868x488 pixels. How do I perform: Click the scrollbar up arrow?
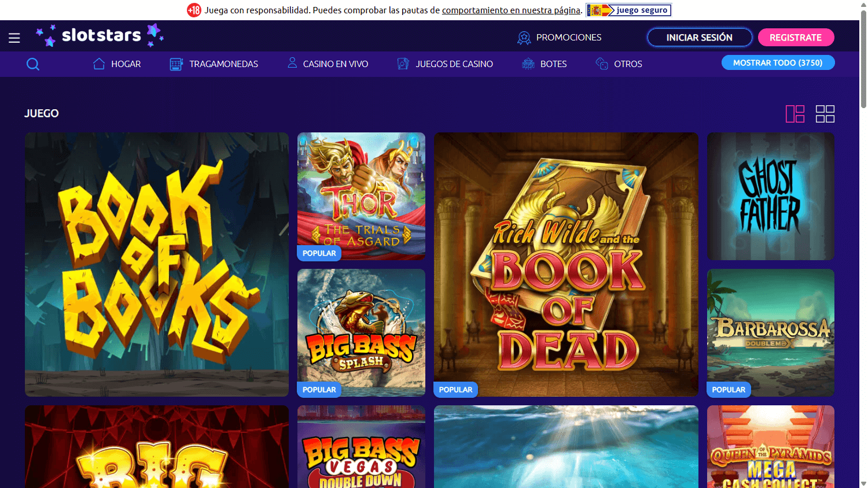(x=863, y=4)
